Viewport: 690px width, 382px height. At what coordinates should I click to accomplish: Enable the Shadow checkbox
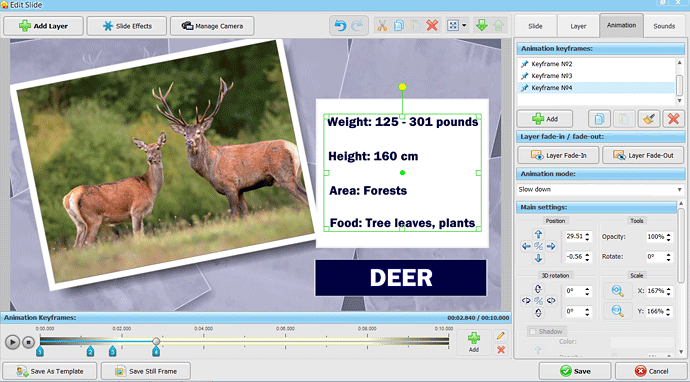click(532, 331)
